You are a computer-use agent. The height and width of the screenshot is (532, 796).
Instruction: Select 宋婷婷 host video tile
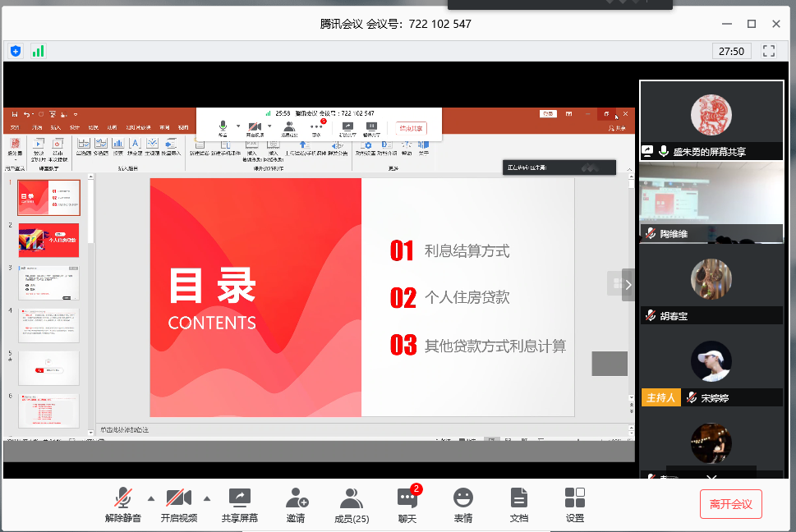pyautogui.click(x=711, y=365)
